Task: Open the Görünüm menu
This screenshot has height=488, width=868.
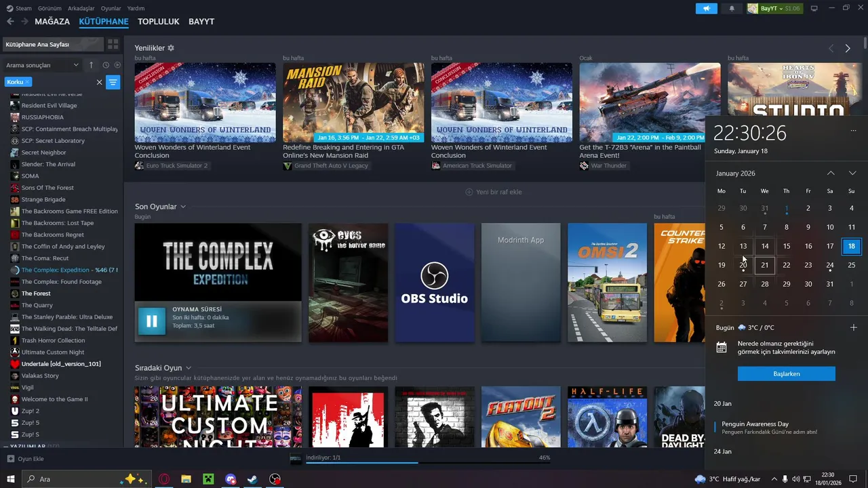Action: [50, 8]
